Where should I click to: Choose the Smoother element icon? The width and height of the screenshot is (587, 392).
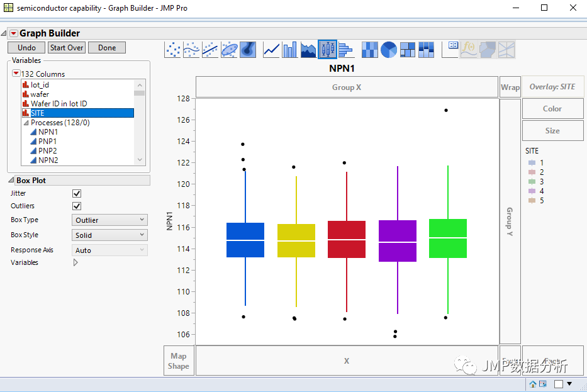[x=191, y=50]
